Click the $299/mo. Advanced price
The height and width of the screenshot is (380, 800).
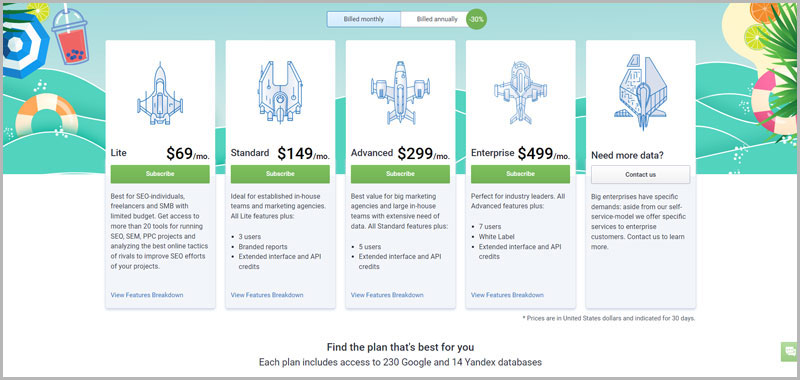point(423,154)
